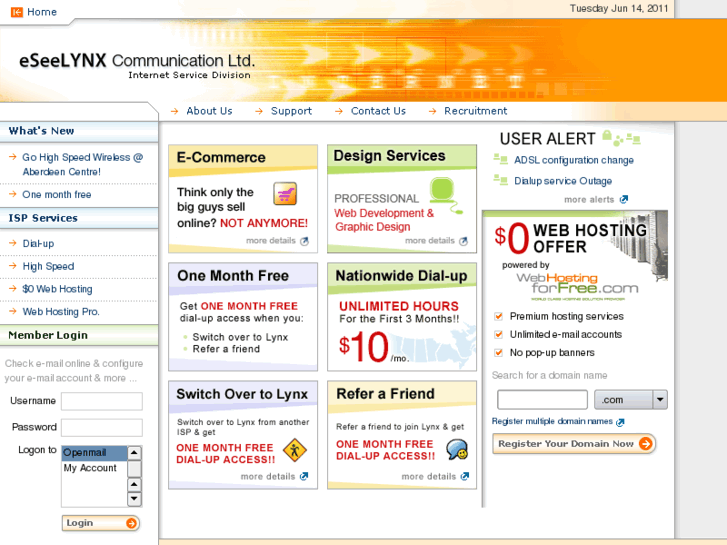Click the Dialup service Outage network icon
The height and width of the screenshot is (545, 727).
[x=500, y=180]
